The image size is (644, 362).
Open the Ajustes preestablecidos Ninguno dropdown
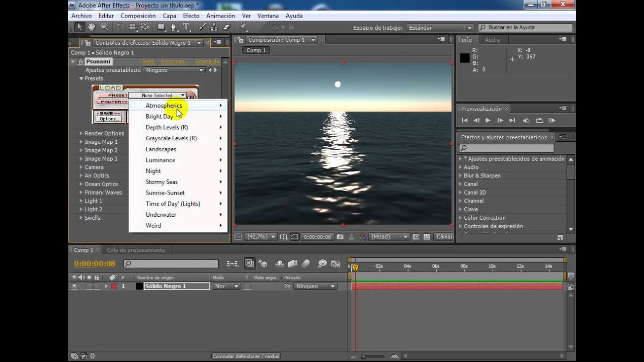click(x=175, y=70)
